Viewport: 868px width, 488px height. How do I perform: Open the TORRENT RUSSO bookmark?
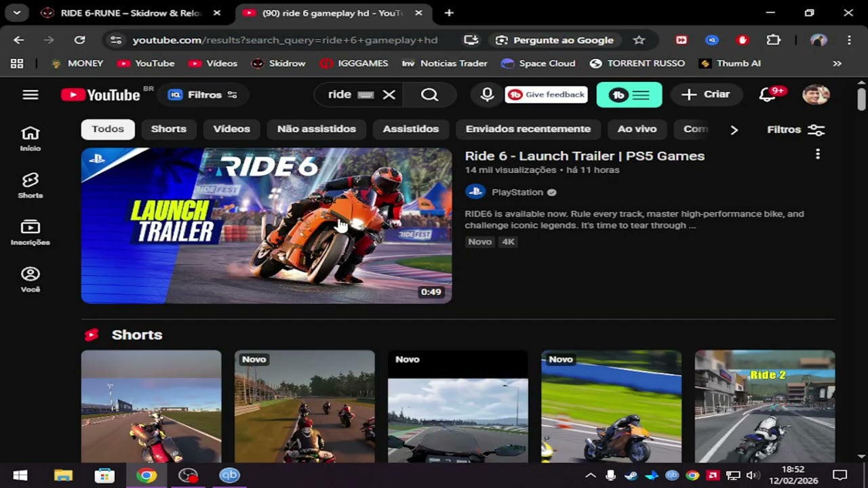pyautogui.click(x=639, y=63)
